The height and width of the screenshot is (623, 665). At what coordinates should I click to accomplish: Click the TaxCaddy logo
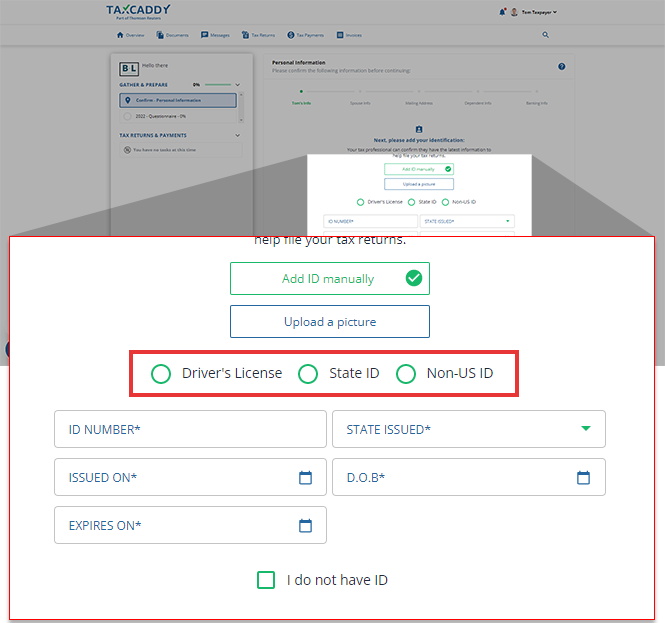[x=138, y=12]
